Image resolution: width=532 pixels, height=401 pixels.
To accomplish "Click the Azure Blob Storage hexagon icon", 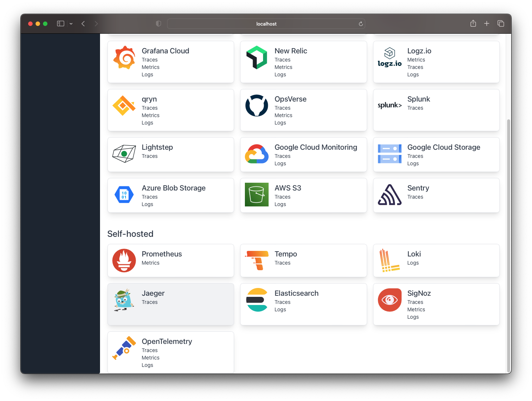I will pos(124,195).
